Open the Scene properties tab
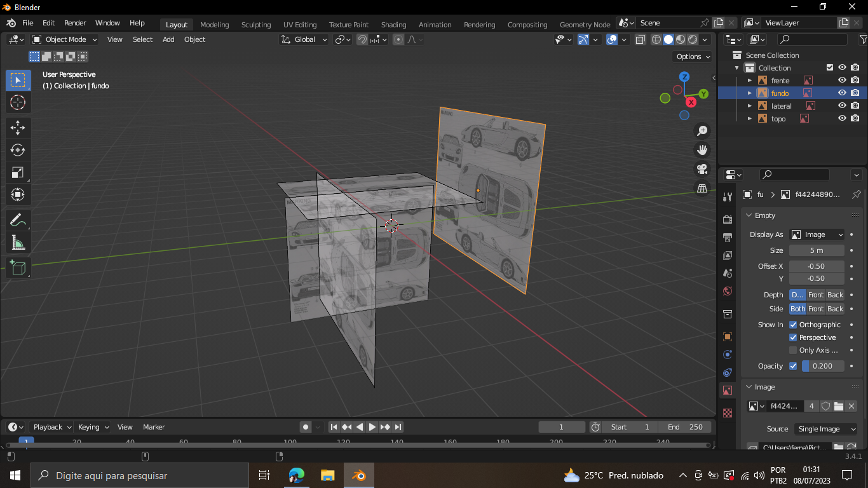The height and width of the screenshot is (488, 868). [728, 273]
